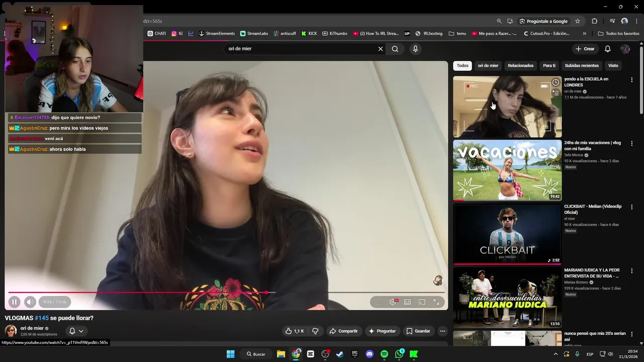Cast the video with the Cast icon
Image resolution: width=644 pixels, height=362 pixels.
[x=422, y=302]
